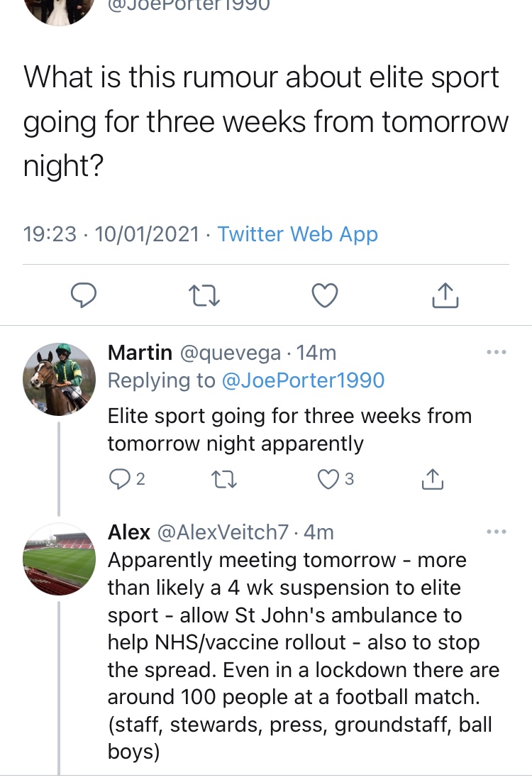Retweet Martin's reply
Screen dimensions: 532x780
click(226, 480)
